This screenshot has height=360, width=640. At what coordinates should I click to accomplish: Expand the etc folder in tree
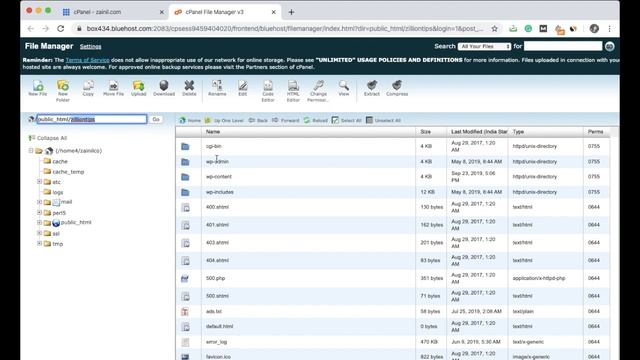(40, 182)
